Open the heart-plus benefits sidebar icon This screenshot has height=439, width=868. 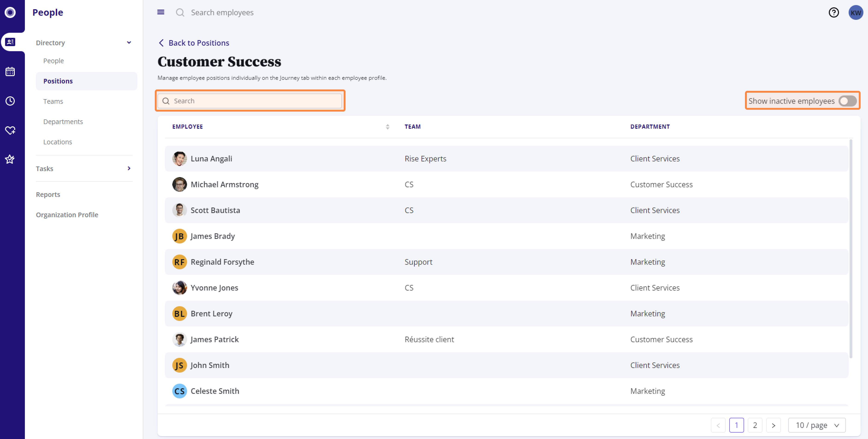pyautogui.click(x=10, y=130)
